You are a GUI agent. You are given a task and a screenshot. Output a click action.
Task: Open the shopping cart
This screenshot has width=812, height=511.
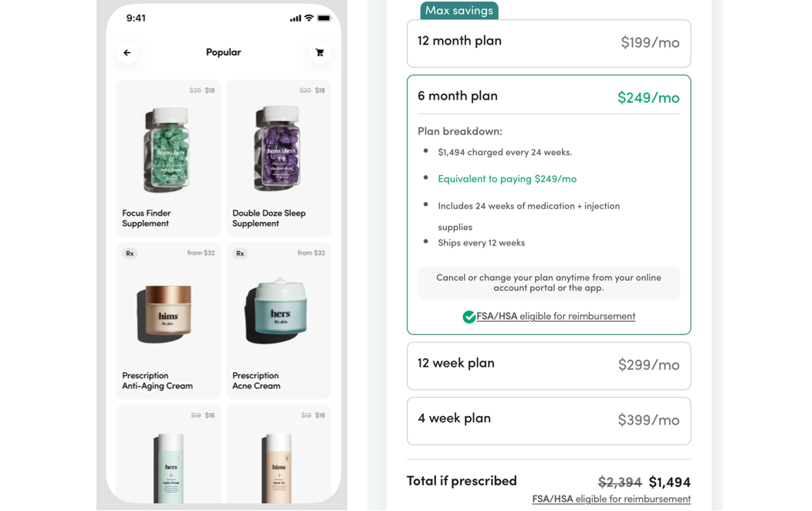click(x=320, y=52)
